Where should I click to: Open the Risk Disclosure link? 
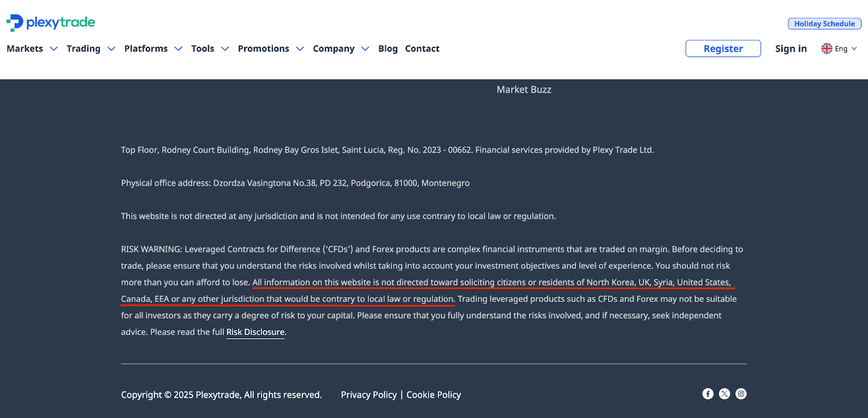pyautogui.click(x=256, y=332)
